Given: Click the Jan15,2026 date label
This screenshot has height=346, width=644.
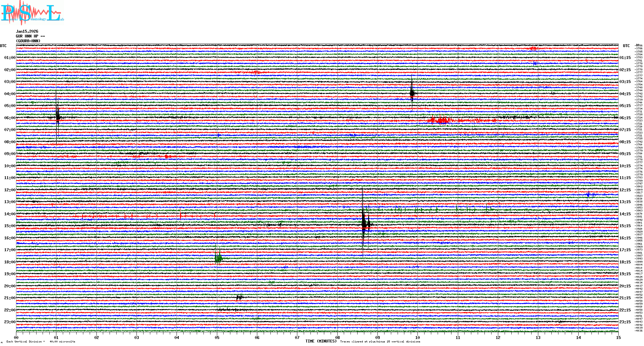Looking at the screenshot, I should pos(27,31).
